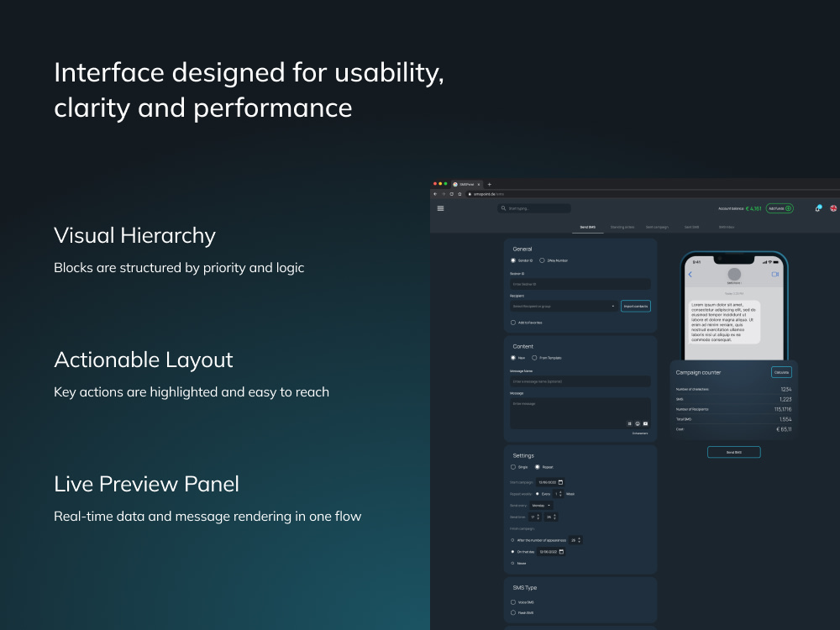This screenshot has height=630, width=840.
Task: Click the Import contacts button
Action: coord(636,307)
